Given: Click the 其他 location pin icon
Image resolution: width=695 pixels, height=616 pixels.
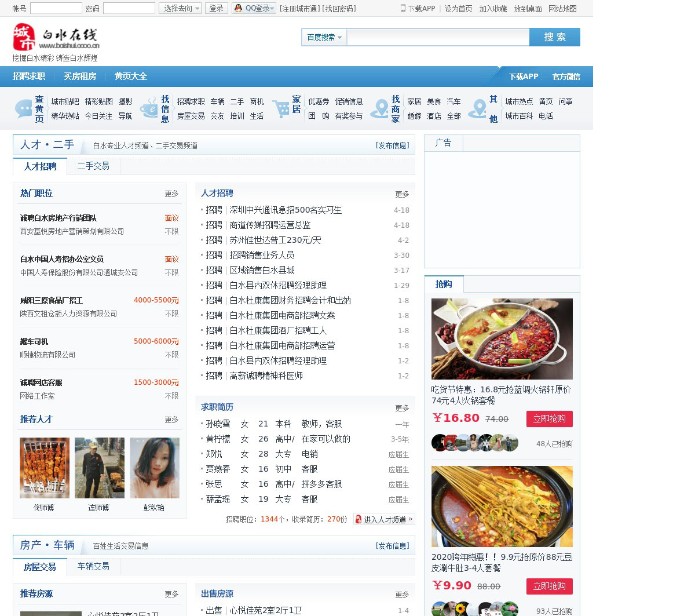Looking at the screenshot, I should click(478, 108).
